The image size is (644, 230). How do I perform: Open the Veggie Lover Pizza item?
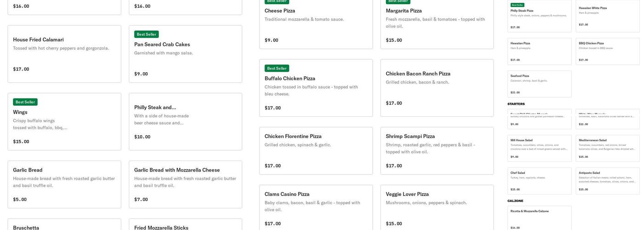coord(437,208)
